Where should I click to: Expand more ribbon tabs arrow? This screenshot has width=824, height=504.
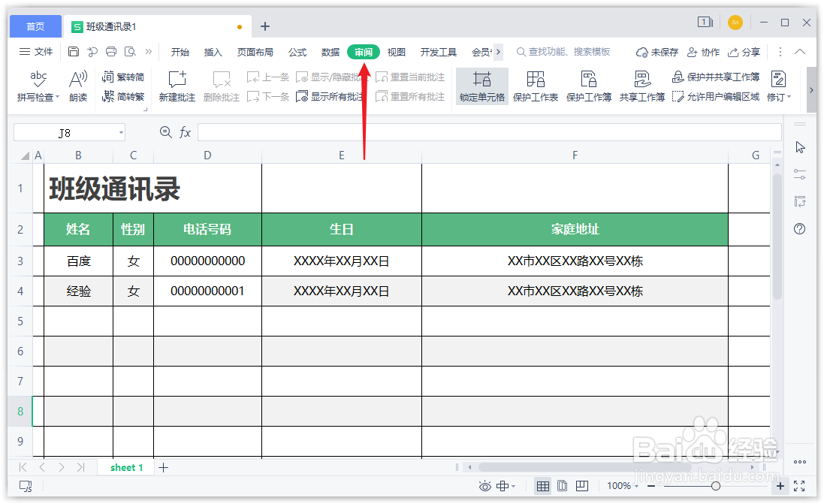coord(498,52)
